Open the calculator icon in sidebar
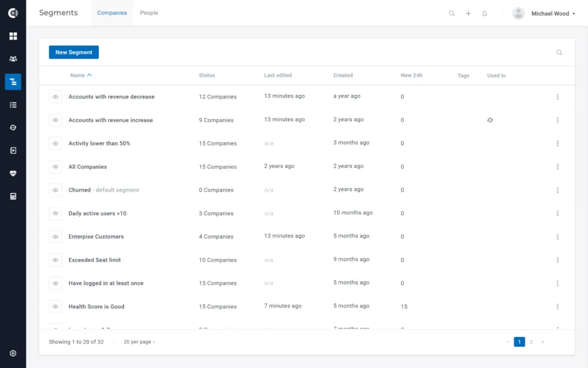The height and width of the screenshot is (368, 588). (x=13, y=197)
